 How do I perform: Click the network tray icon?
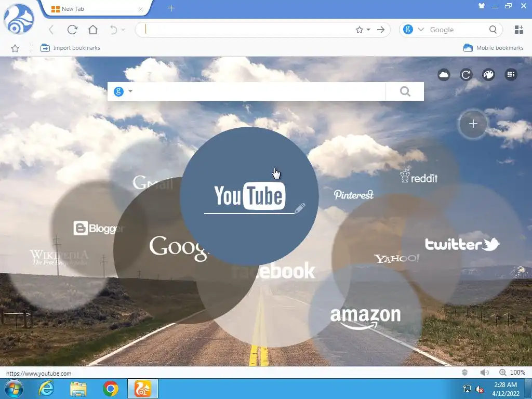(x=467, y=389)
